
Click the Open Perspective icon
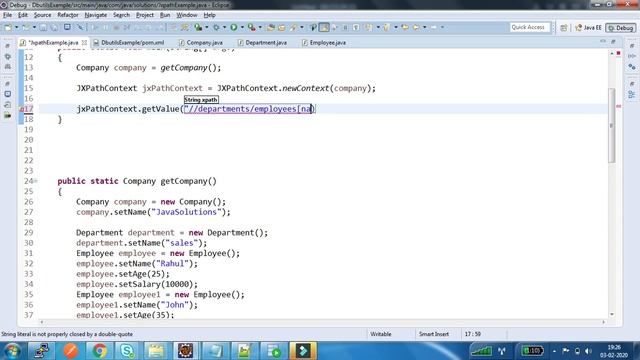564,28
